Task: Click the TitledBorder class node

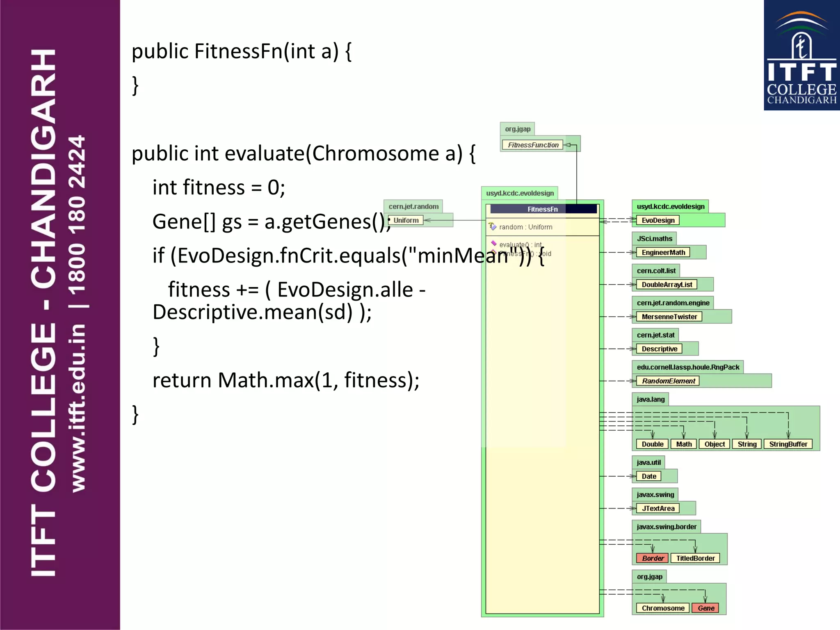Action: [695, 558]
